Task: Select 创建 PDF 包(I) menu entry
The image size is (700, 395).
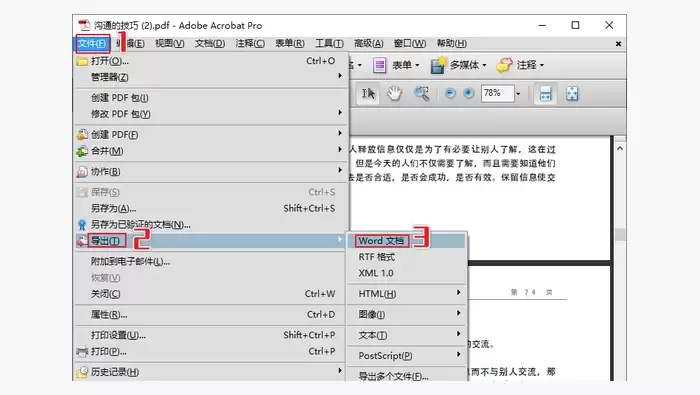Action: tap(211, 98)
